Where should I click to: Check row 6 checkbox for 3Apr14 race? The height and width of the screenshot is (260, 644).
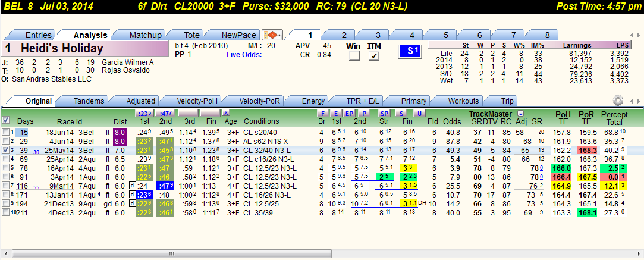(5, 177)
